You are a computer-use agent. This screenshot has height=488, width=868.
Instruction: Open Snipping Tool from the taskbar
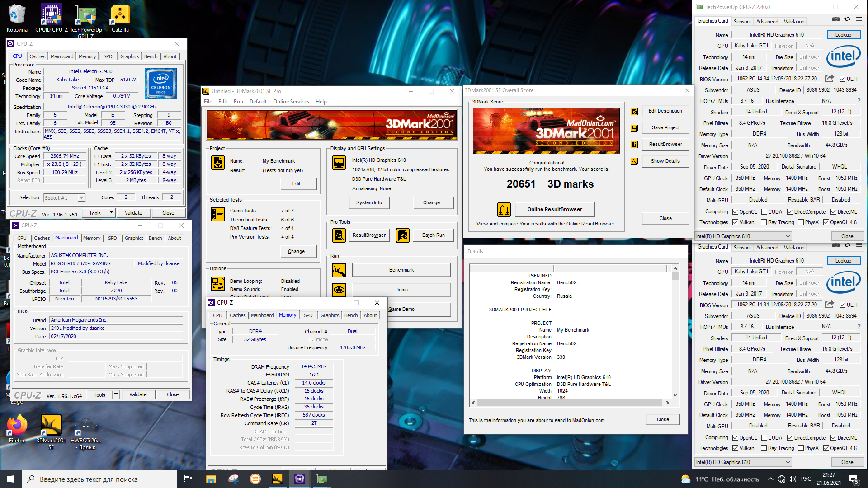[x=233, y=479]
